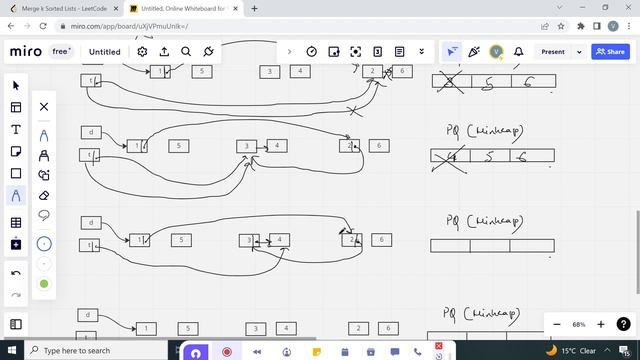640x360 pixels.
Task: Open the user avatar menu
Action: click(x=496, y=52)
